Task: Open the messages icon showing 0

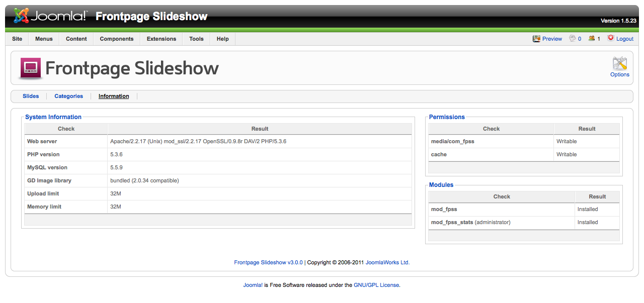Action: click(573, 38)
